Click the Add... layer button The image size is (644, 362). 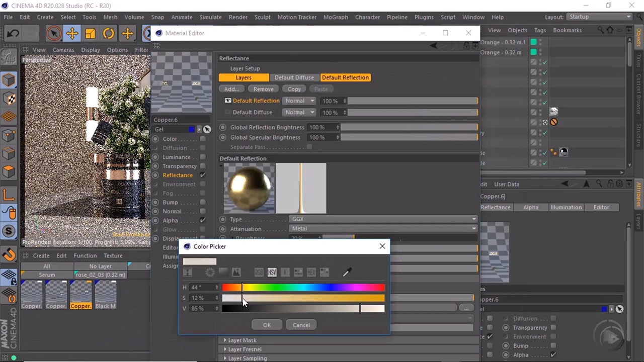pyautogui.click(x=231, y=89)
